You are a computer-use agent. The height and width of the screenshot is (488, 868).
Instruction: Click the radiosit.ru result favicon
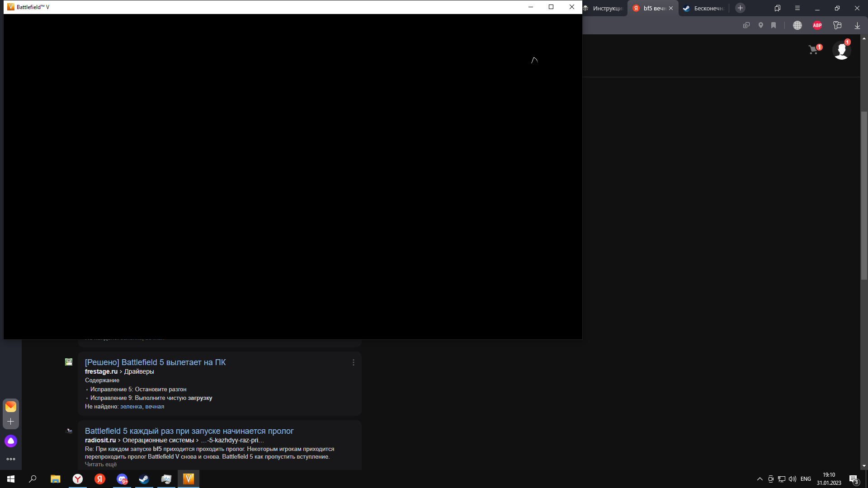click(69, 431)
